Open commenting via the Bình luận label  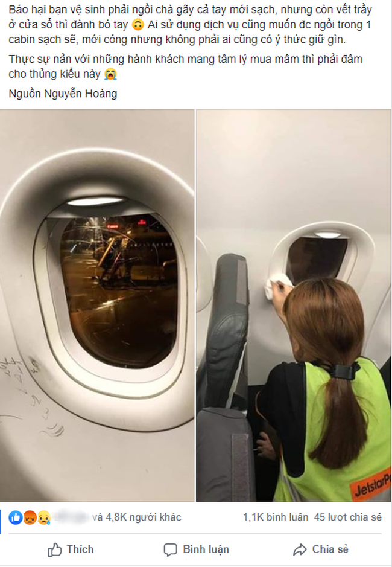click(206, 549)
